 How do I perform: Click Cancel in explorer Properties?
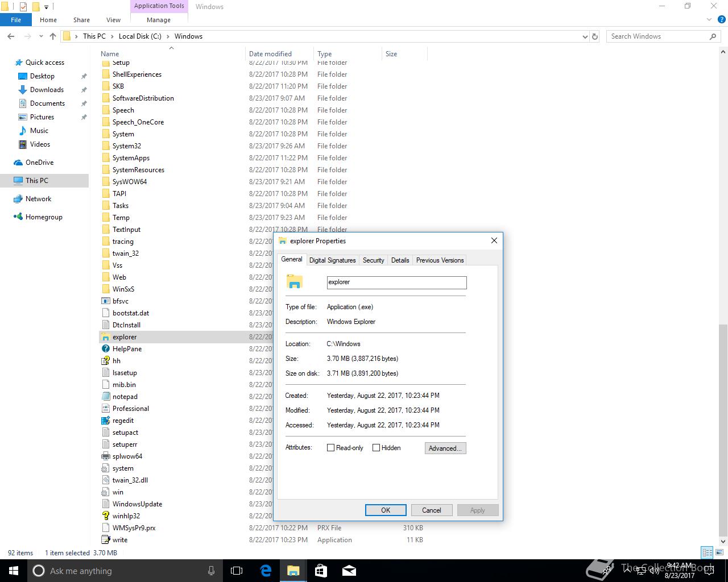432,510
